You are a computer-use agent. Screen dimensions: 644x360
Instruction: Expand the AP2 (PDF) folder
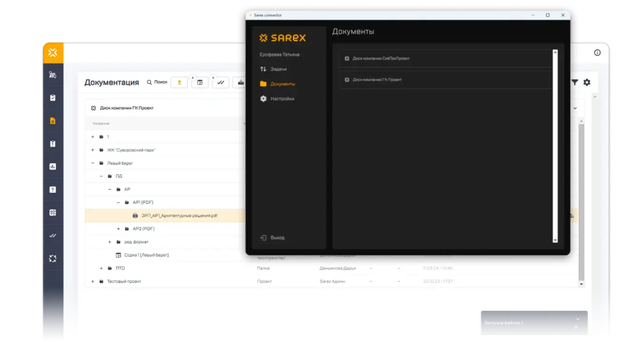click(119, 229)
